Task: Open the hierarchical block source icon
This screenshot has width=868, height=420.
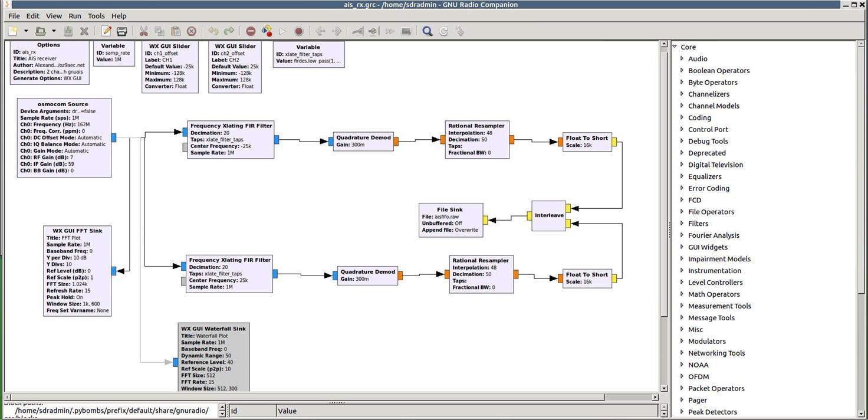Action: point(459,31)
